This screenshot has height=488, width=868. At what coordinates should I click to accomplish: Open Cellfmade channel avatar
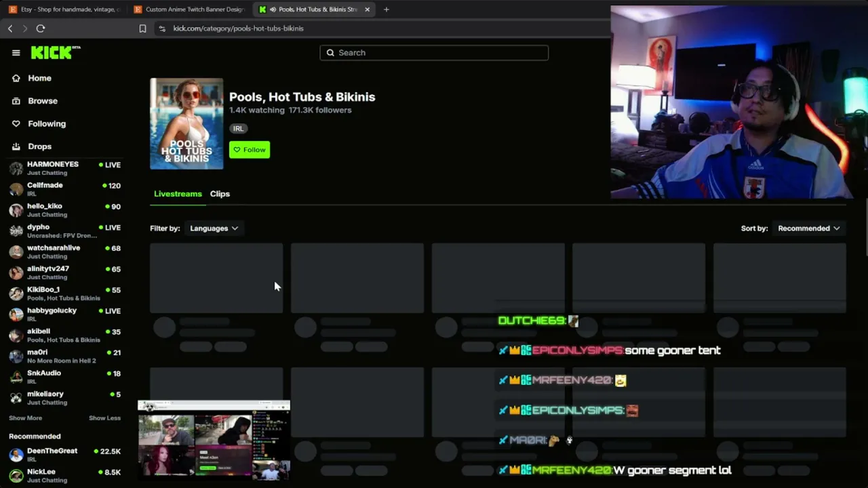point(16,189)
